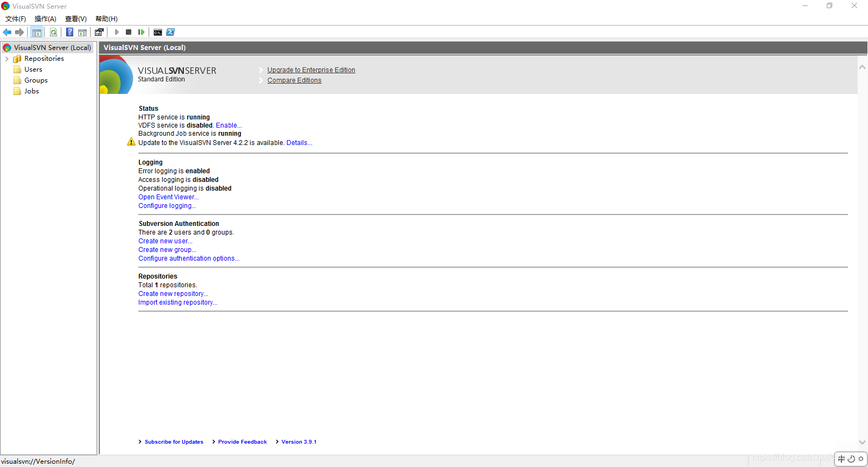
Task: Click Enable link for VDFS service
Action: pyautogui.click(x=229, y=125)
